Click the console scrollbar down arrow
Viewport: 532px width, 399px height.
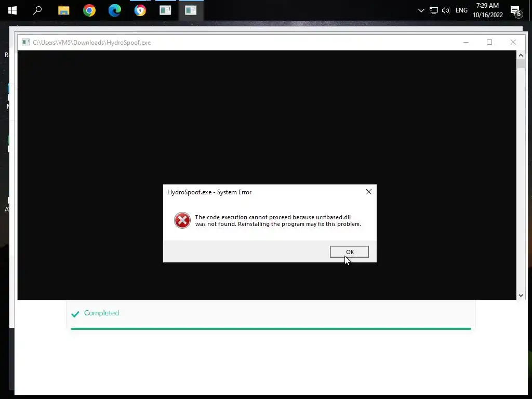pos(521,296)
